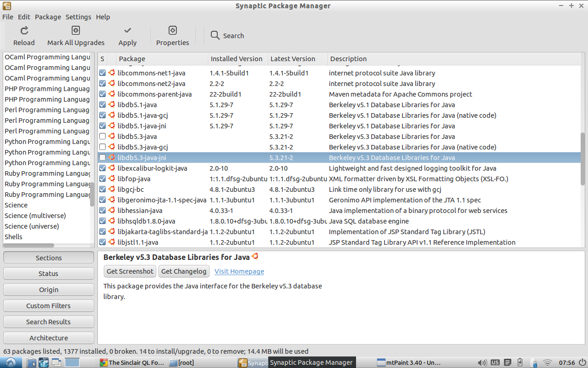
Task: Show the Sections filter list
Action: pyautogui.click(x=49, y=258)
